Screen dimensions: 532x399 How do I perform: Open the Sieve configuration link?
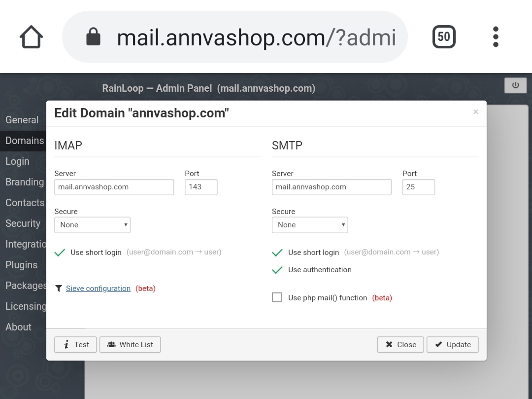[x=97, y=288]
